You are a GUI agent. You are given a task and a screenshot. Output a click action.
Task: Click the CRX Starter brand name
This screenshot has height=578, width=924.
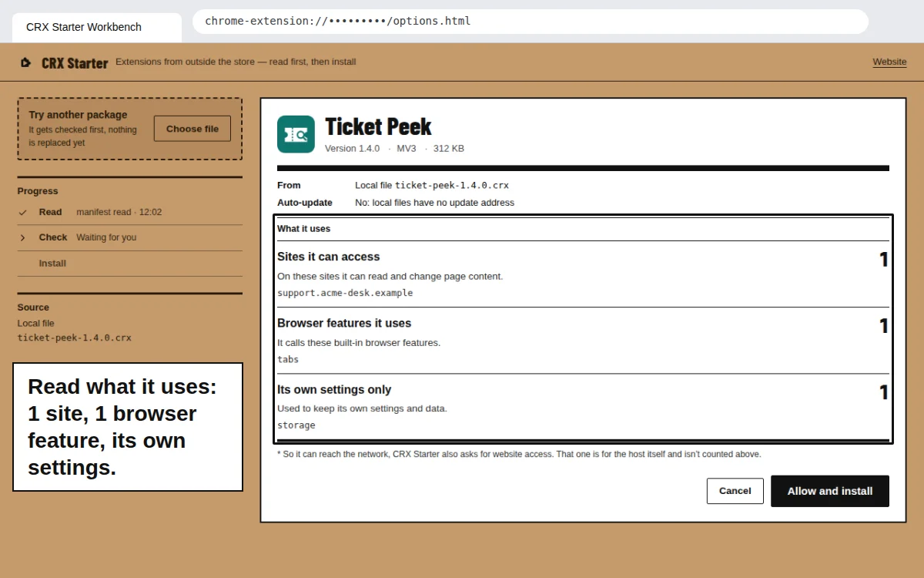coord(75,63)
